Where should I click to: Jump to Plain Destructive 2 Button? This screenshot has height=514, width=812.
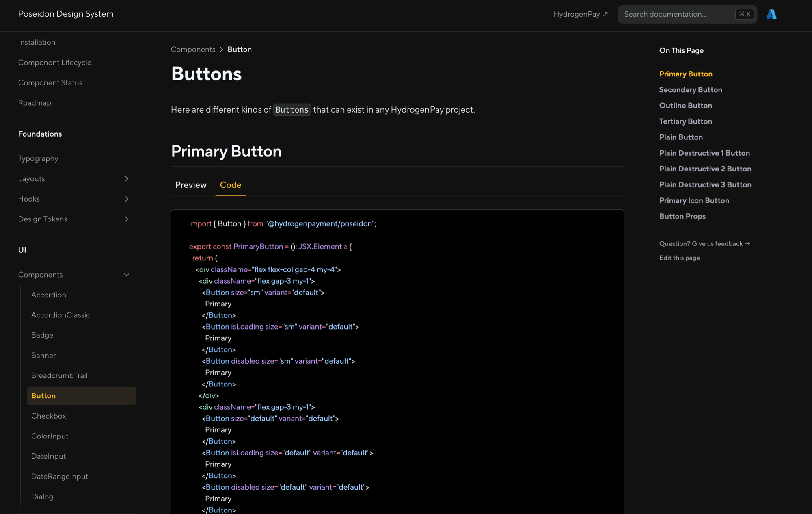coord(705,169)
